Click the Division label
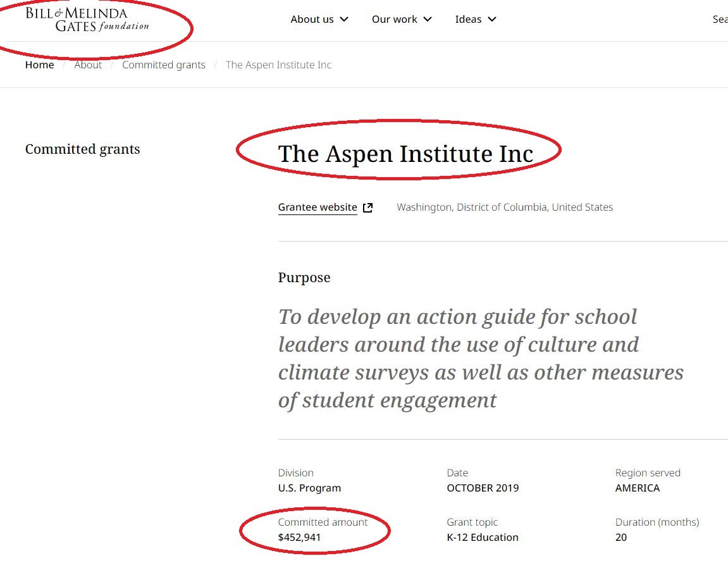The height and width of the screenshot is (563, 728). point(296,473)
